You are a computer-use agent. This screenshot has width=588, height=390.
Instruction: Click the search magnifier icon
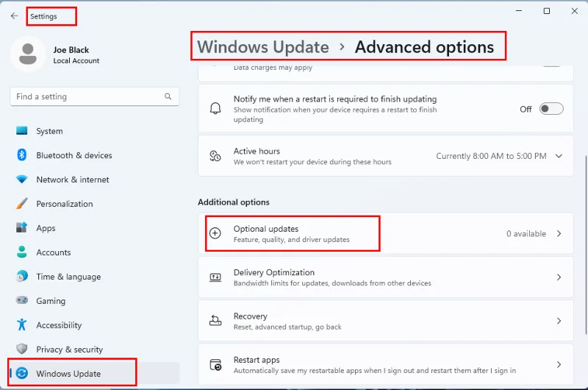coord(168,96)
